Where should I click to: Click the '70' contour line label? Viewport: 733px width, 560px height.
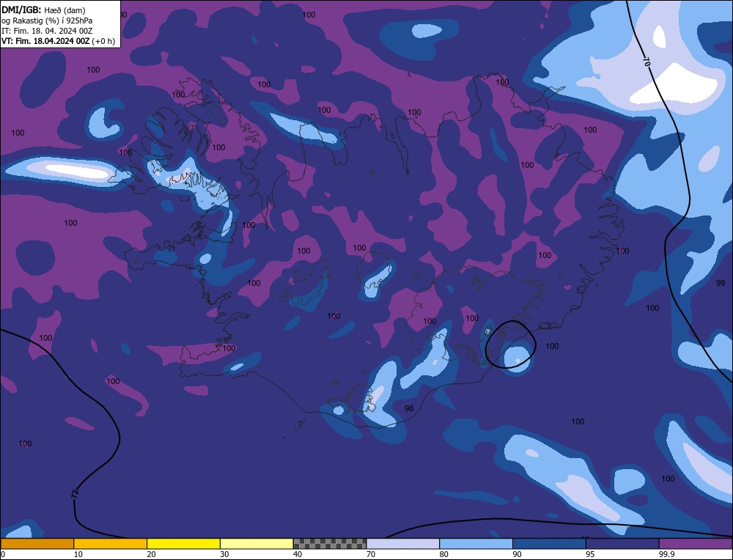[x=647, y=62]
